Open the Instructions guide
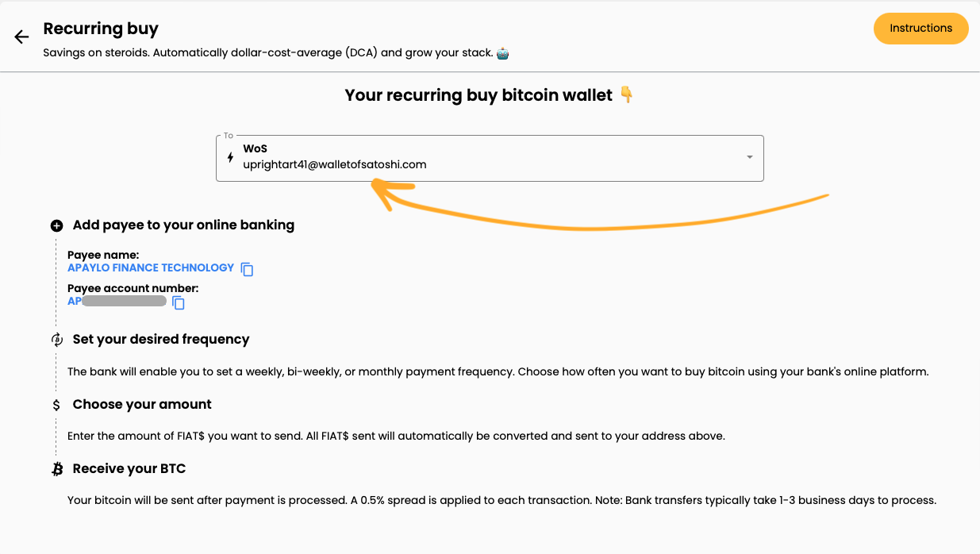The height and width of the screenshot is (554, 980). pos(920,29)
